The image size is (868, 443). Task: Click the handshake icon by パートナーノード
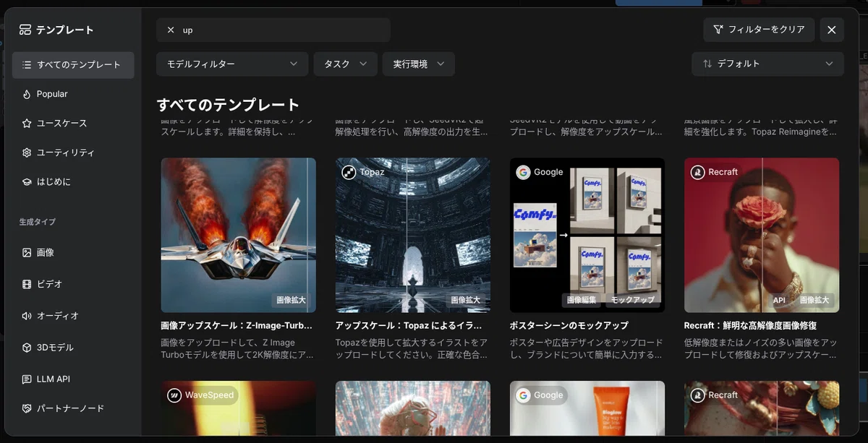click(x=27, y=408)
